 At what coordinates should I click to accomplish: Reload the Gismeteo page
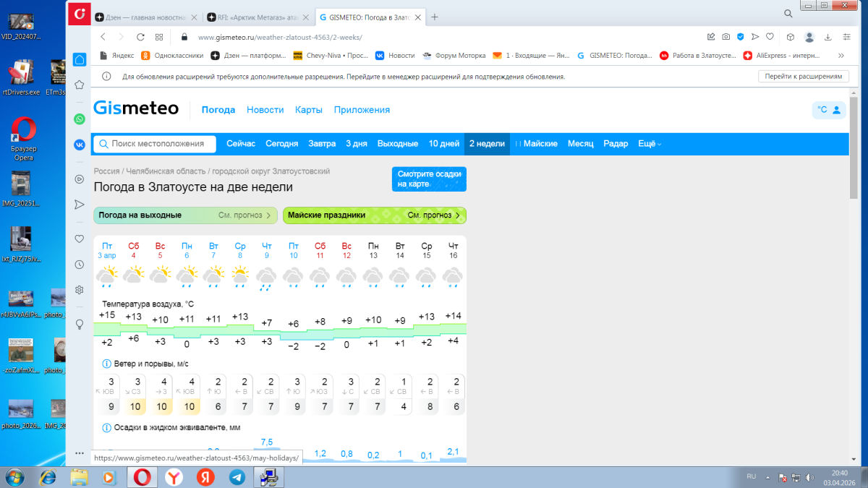click(x=140, y=37)
